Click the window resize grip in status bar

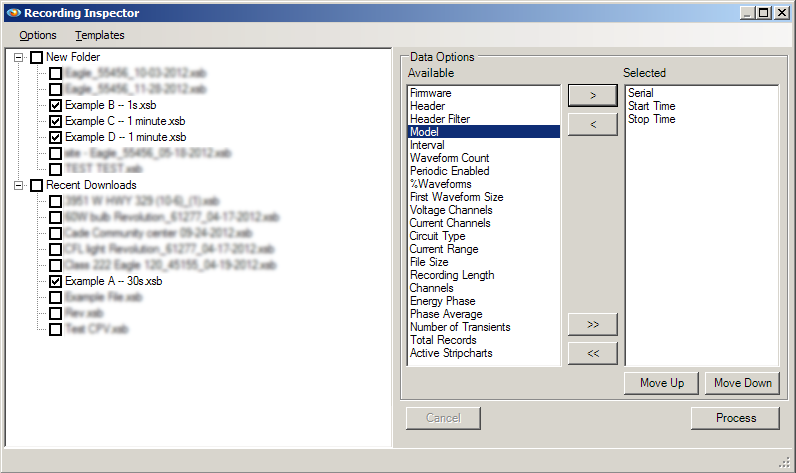[x=785, y=462]
